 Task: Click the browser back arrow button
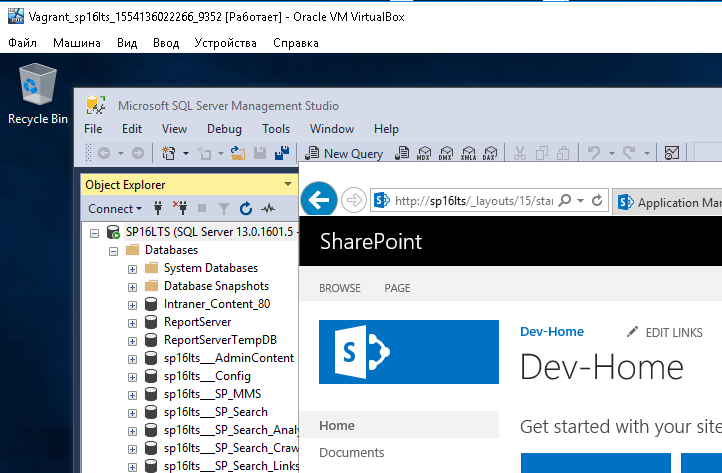pyautogui.click(x=319, y=200)
